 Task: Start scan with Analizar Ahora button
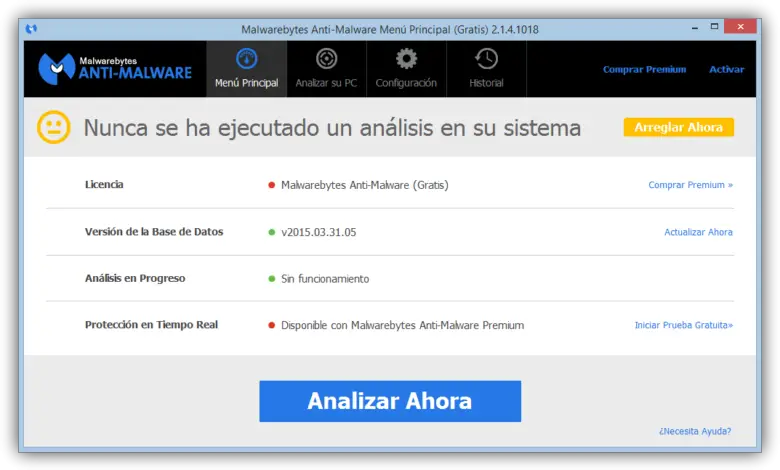[390, 401]
